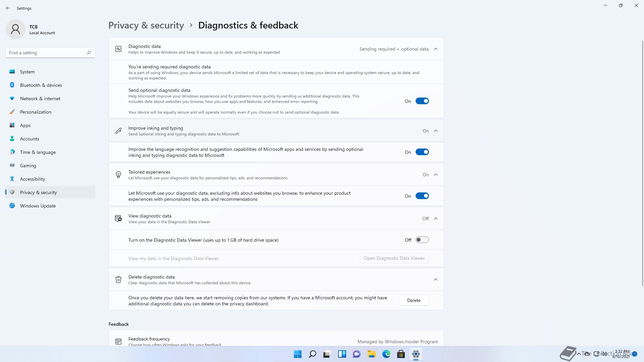Click the taskbar clock and date
Viewport: 644px width, 362px height.
622,354
